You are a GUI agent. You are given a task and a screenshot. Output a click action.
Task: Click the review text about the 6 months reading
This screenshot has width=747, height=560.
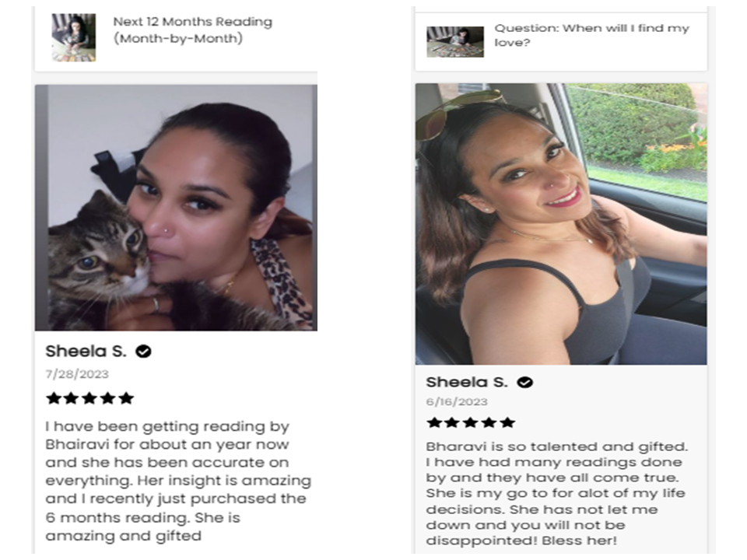click(x=178, y=481)
